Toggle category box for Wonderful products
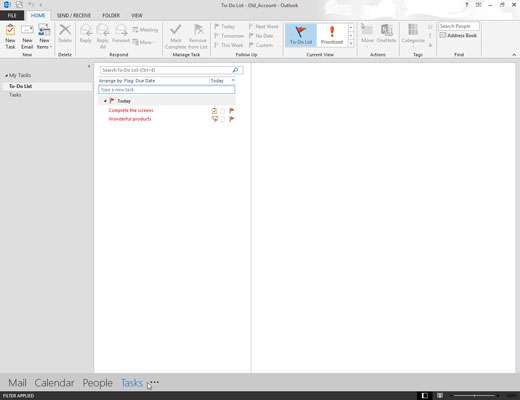Screen dimensions: 520x400 tap(223, 119)
